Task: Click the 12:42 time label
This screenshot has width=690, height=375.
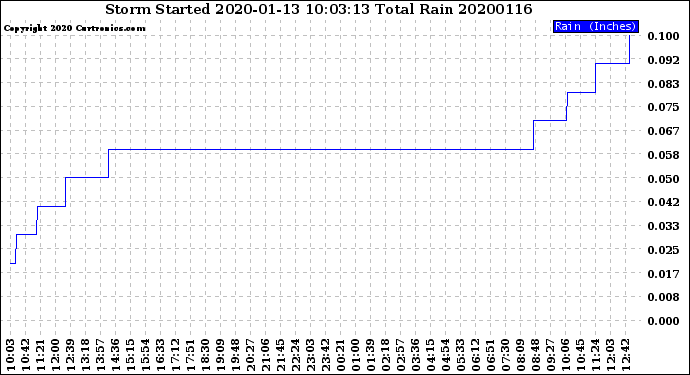Action: click(x=625, y=355)
